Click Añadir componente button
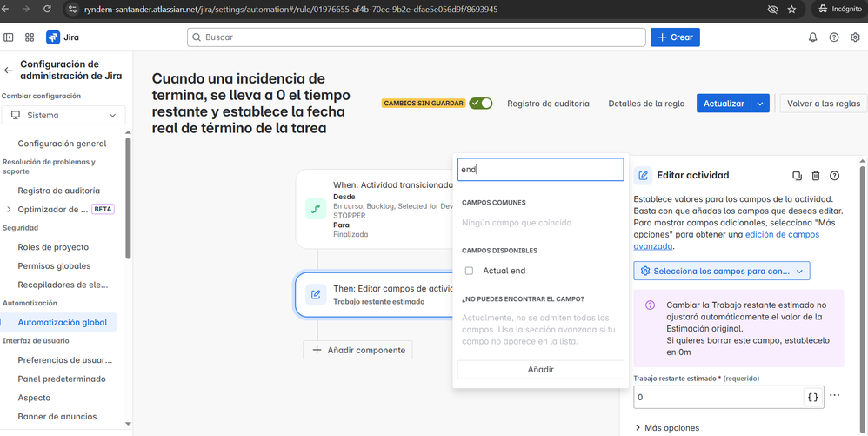Viewport: 868px width, 436px height. pos(357,350)
